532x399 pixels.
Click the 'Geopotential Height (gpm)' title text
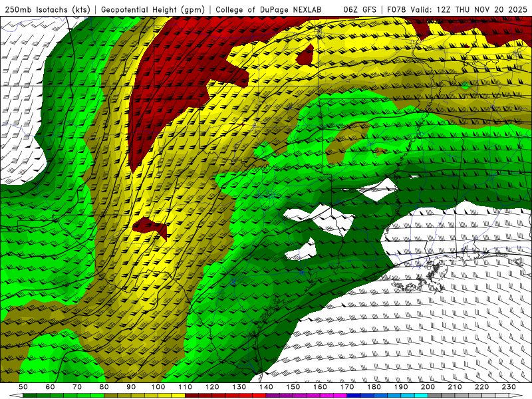pos(153,9)
